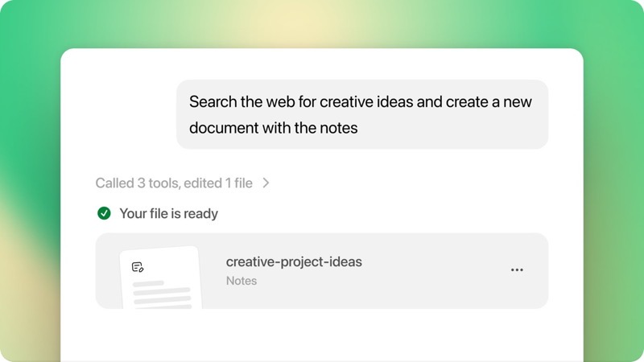Click the 'Your file is ready' message

click(168, 213)
